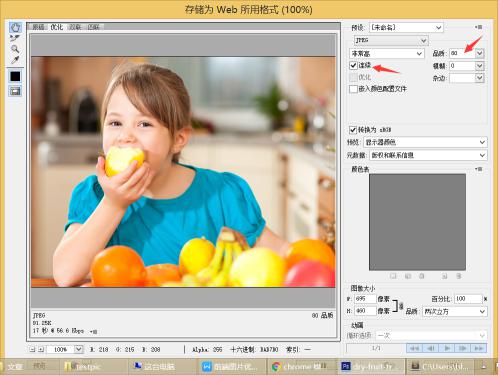Enable 嵌入颜色配置文件 checkbox
This screenshot has width=498, height=375.
click(x=353, y=89)
